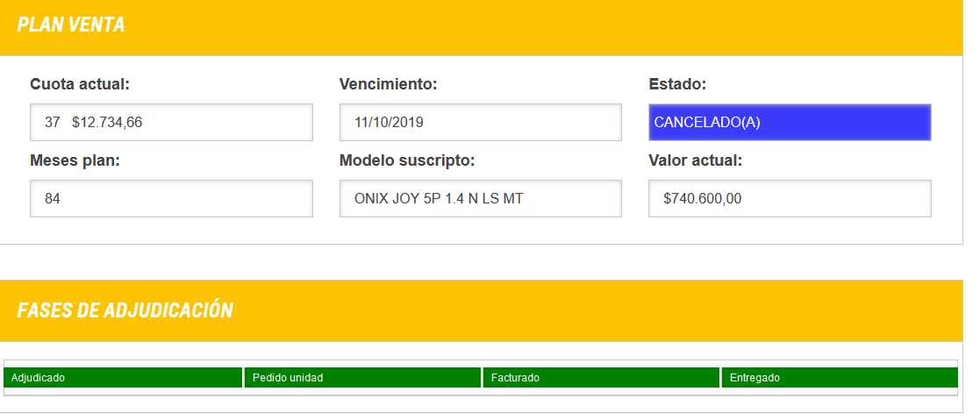Click installment number 37 in Cuota actual
This screenshot has height=420, width=980.
click(52, 123)
